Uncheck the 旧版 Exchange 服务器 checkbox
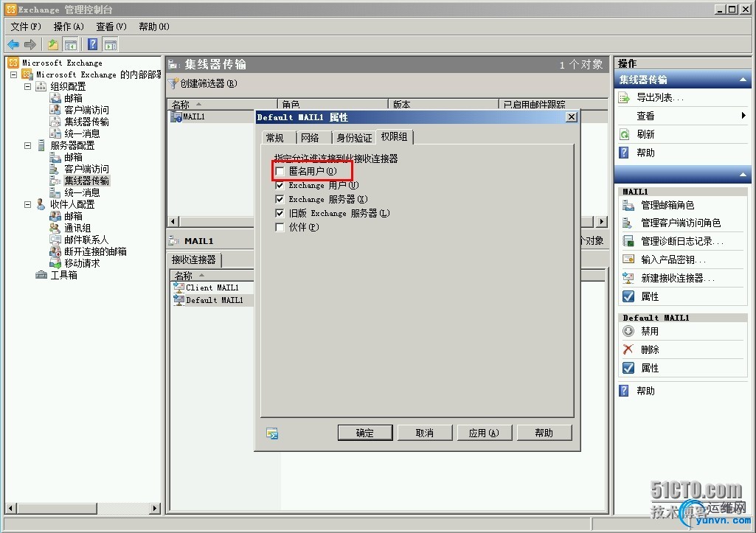The image size is (756, 533). (280, 213)
